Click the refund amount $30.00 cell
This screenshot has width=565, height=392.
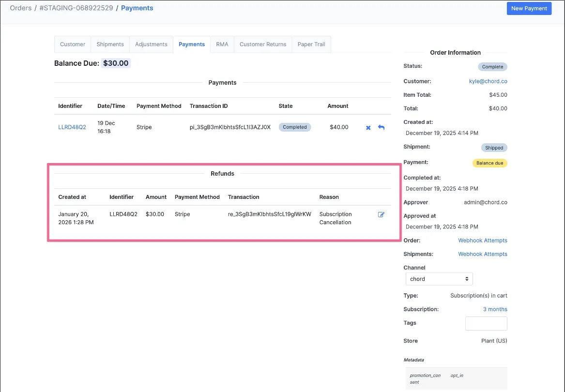155,214
